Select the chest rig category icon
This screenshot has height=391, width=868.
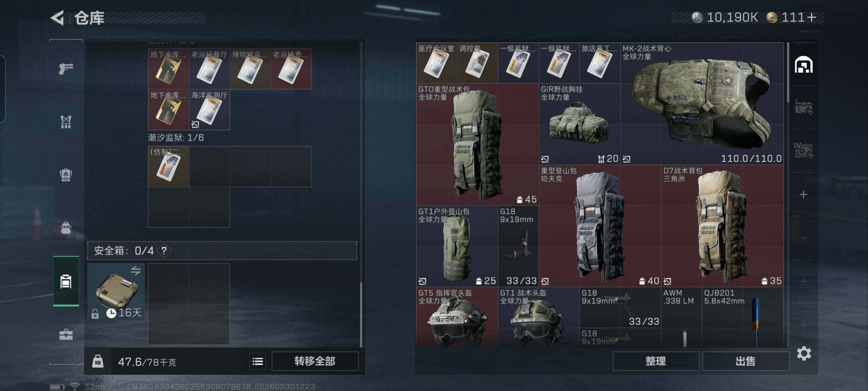pyautogui.click(x=66, y=122)
